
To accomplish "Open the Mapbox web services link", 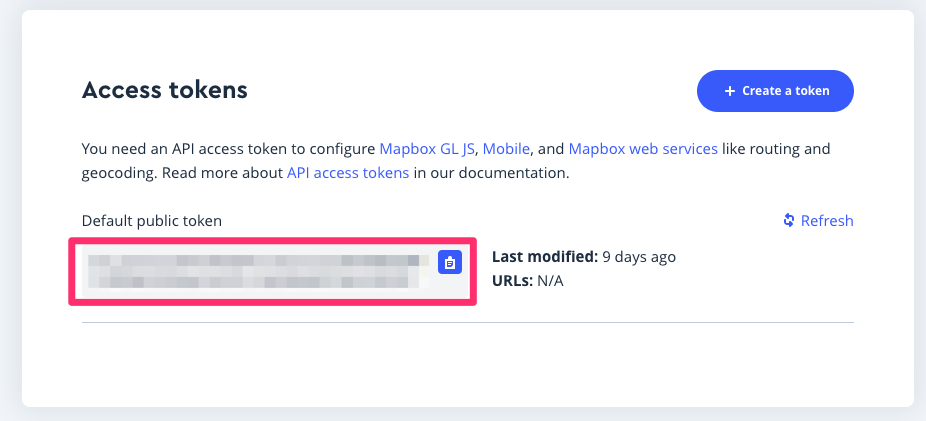I will coord(643,149).
